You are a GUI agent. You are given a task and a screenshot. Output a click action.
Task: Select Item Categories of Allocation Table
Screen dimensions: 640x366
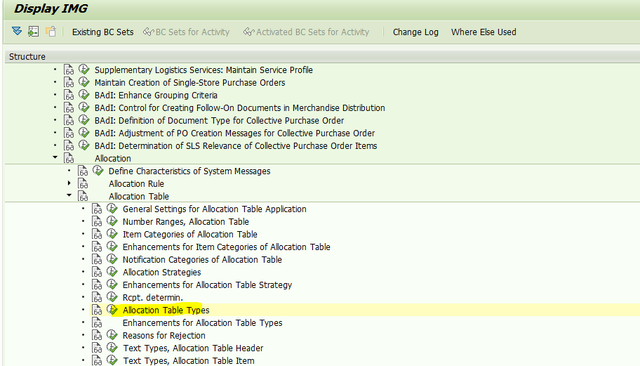click(190, 234)
